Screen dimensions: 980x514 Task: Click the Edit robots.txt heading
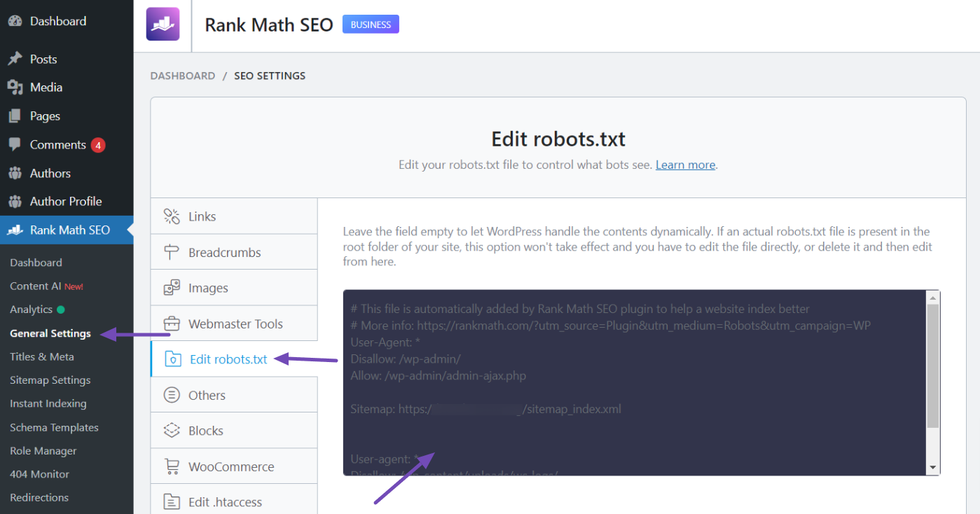(x=558, y=139)
